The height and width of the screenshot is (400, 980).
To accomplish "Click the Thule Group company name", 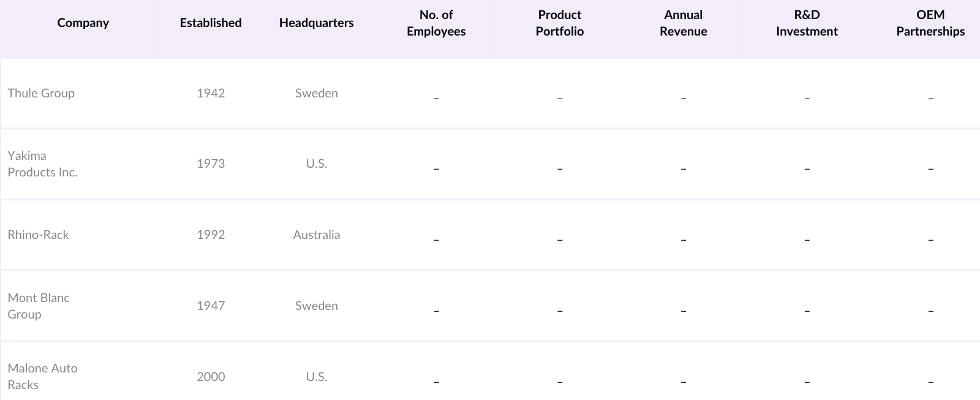I will (x=41, y=93).
